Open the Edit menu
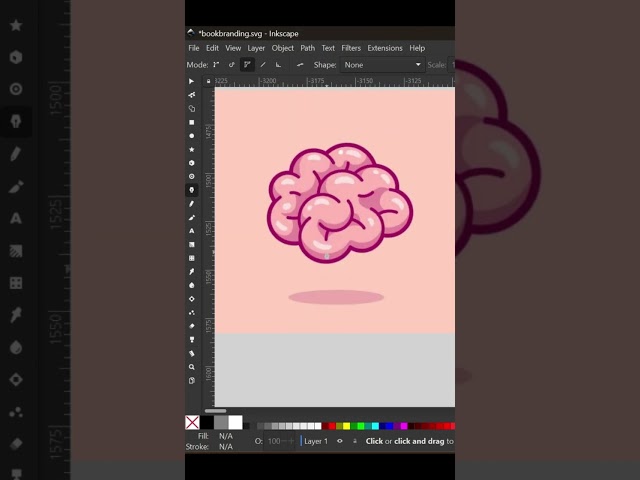 pos(212,48)
